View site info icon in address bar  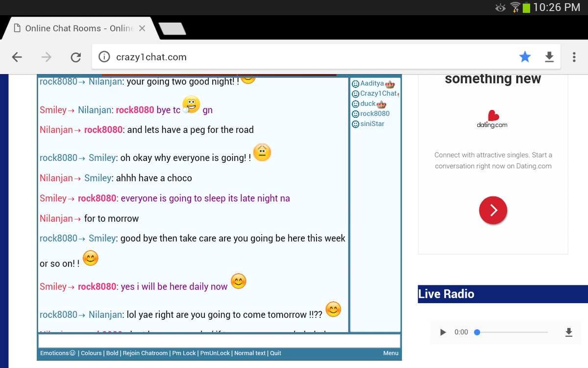coord(104,57)
